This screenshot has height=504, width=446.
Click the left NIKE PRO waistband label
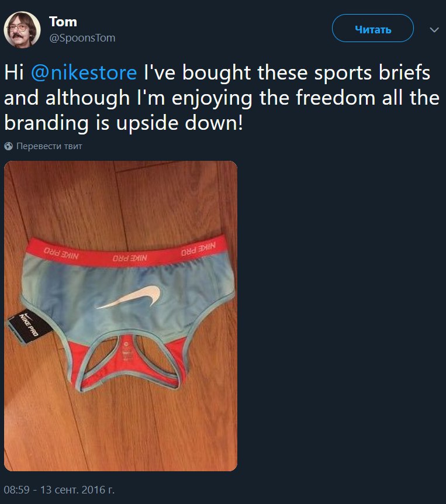tap(61, 253)
